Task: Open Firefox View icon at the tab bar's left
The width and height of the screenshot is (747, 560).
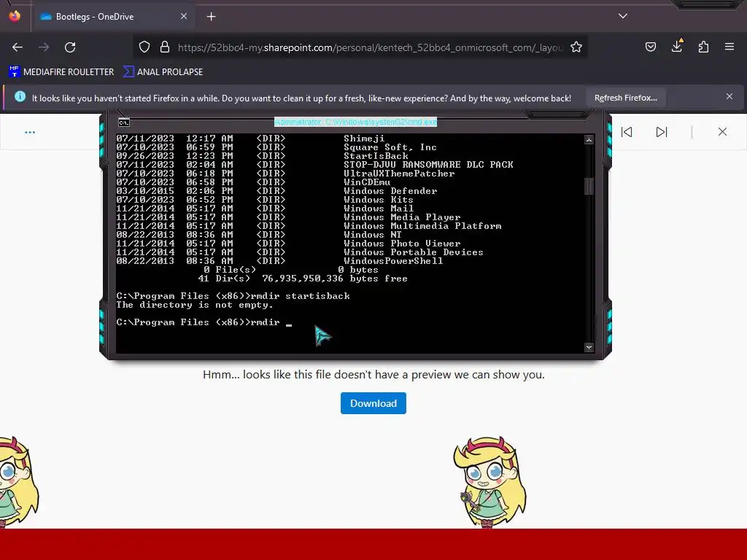Action: pyautogui.click(x=15, y=16)
